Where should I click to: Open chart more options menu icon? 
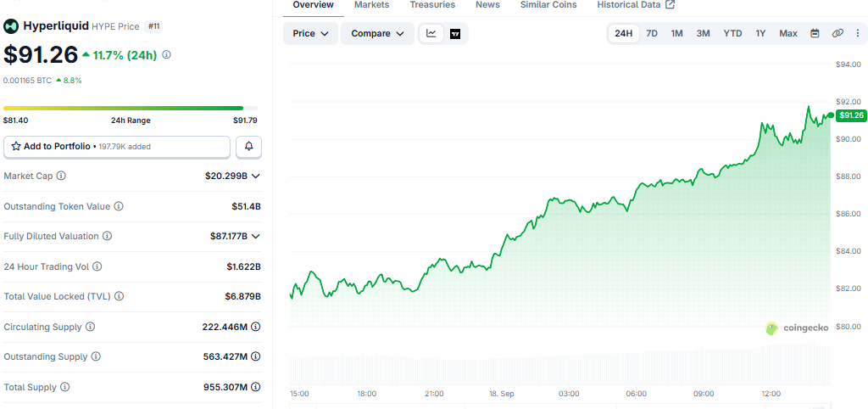858,33
